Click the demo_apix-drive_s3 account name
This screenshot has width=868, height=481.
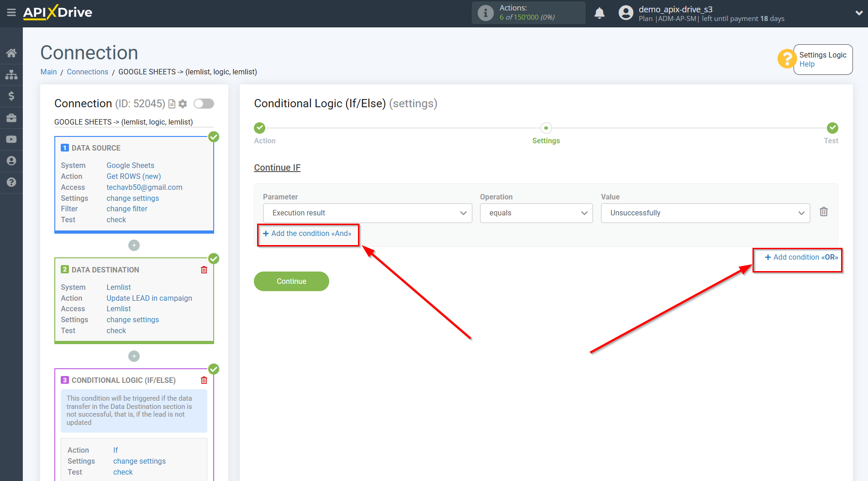[675, 9]
